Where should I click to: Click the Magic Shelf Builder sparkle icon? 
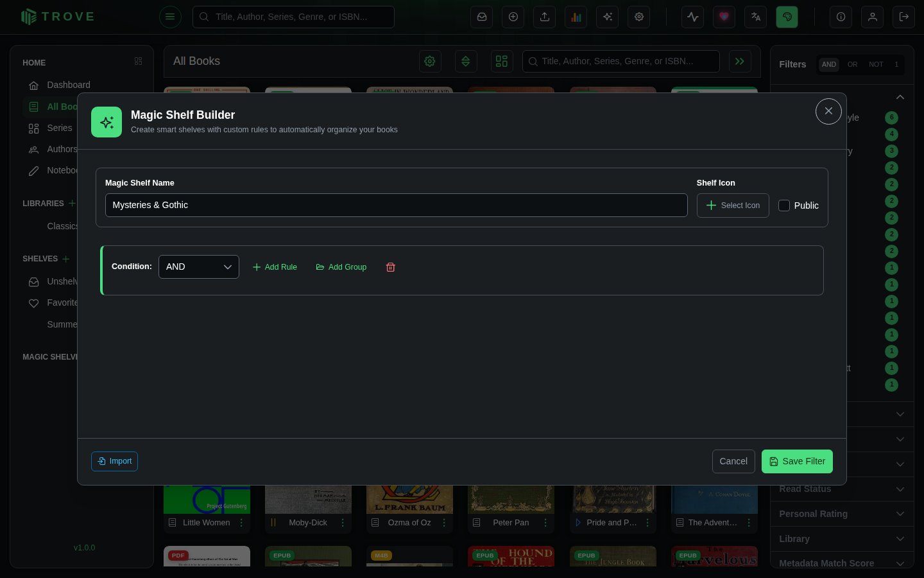pos(107,122)
